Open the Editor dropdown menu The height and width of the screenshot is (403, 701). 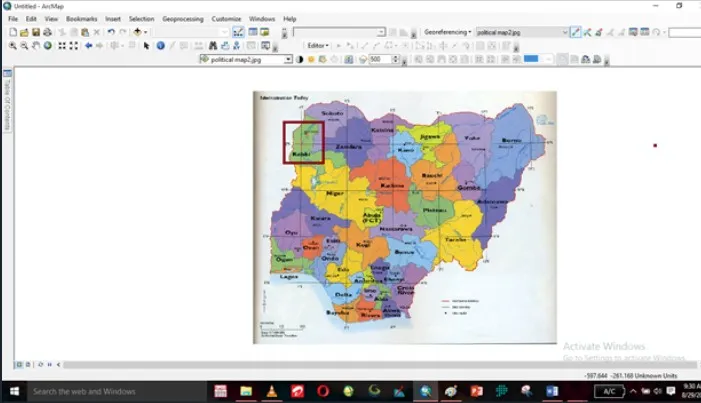318,46
